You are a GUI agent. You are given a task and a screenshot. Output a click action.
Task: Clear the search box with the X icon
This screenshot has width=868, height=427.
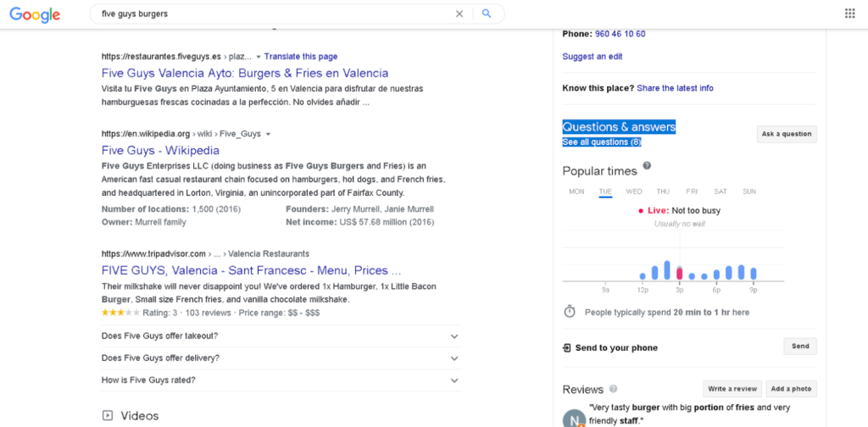pyautogui.click(x=459, y=14)
